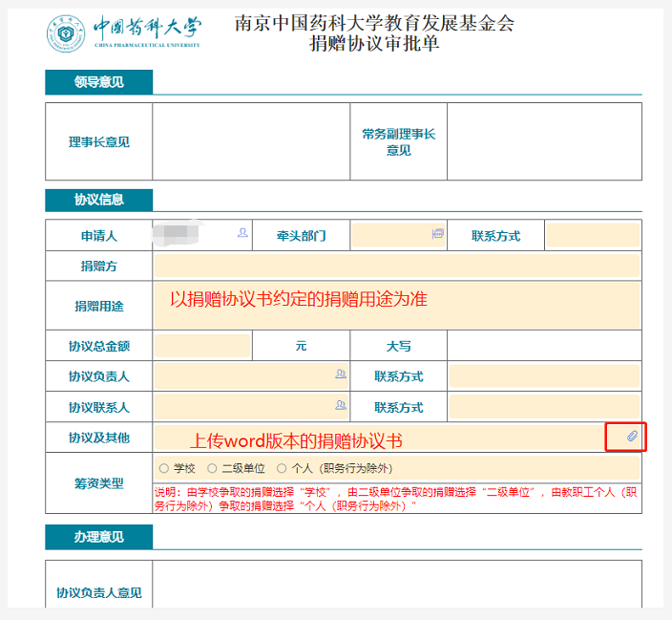Click the 协议及其他 attachment field
This screenshot has height=620, width=672.
coord(382,438)
